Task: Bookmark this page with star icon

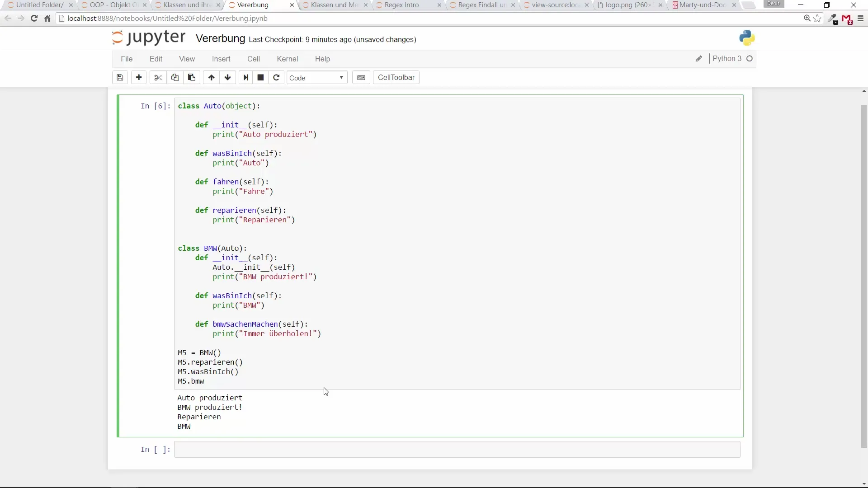Action: click(x=817, y=19)
